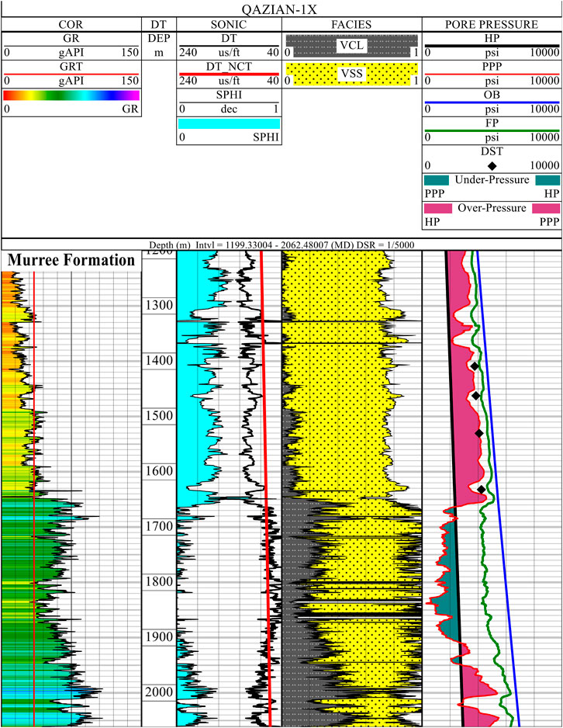Image resolution: width=563 pixels, height=728 pixels.
Task: Select the PORE PRESSURE track header
Action: pos(492,24)
